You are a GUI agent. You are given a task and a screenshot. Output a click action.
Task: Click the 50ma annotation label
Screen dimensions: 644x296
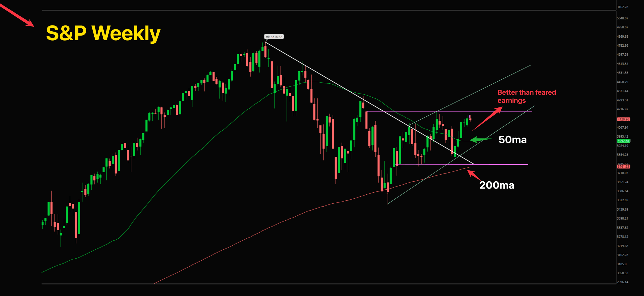pos(512,140)
